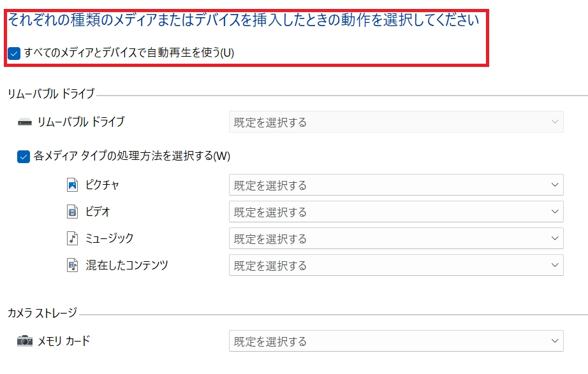
Task: Click the カメラ ストレージ section header
Action: click(x=42, y=313)
